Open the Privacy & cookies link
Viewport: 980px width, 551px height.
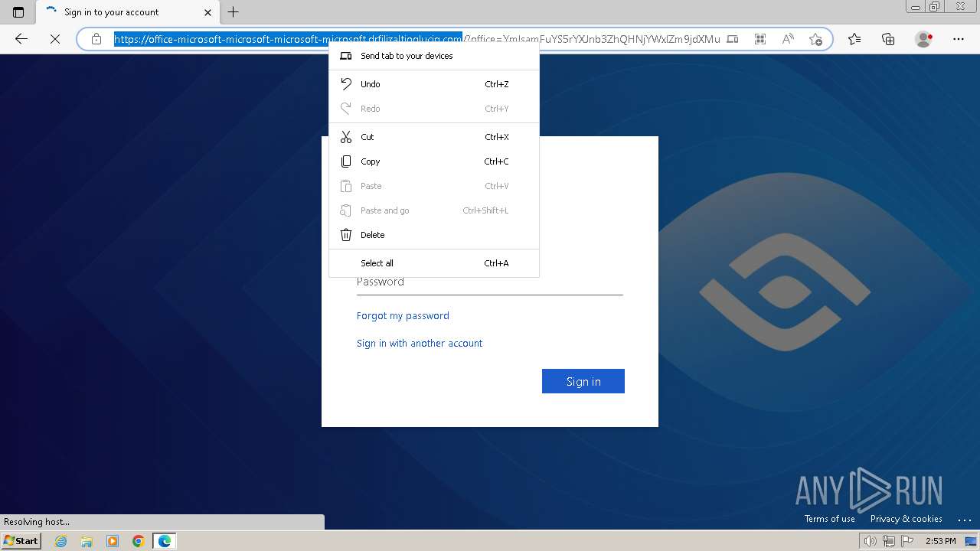click(x=906, y=519)
